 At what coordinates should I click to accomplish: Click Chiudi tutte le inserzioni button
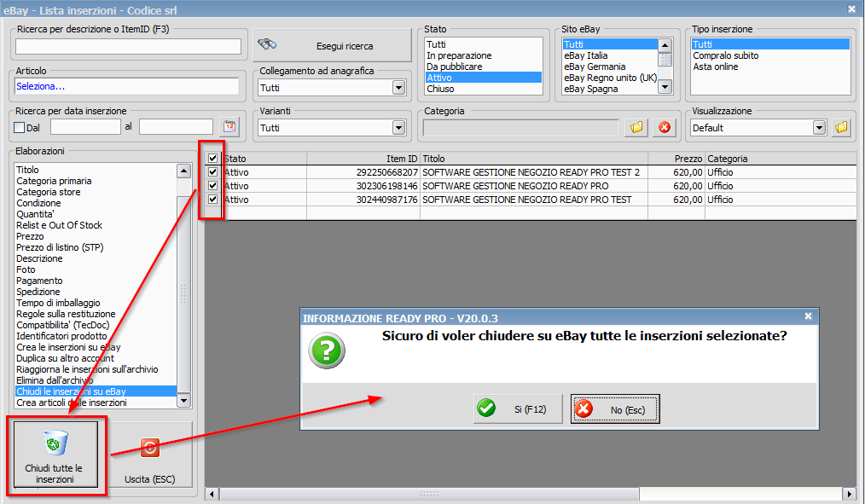point(55,455)
